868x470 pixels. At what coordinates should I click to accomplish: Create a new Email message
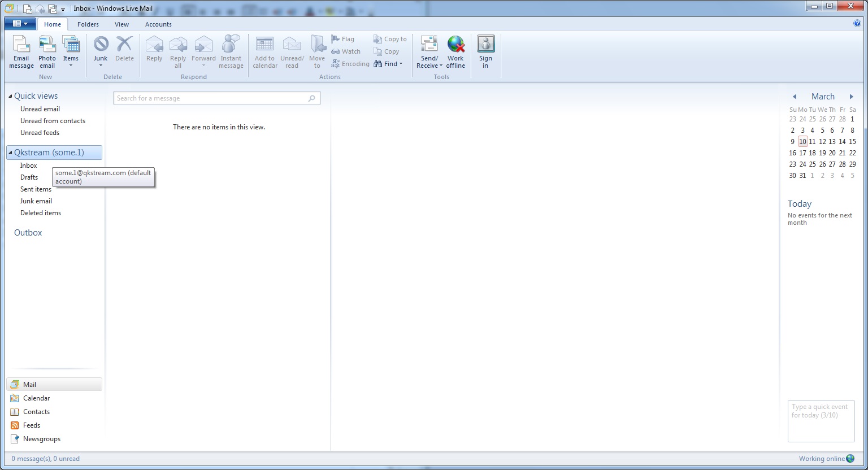pos(21,52)
